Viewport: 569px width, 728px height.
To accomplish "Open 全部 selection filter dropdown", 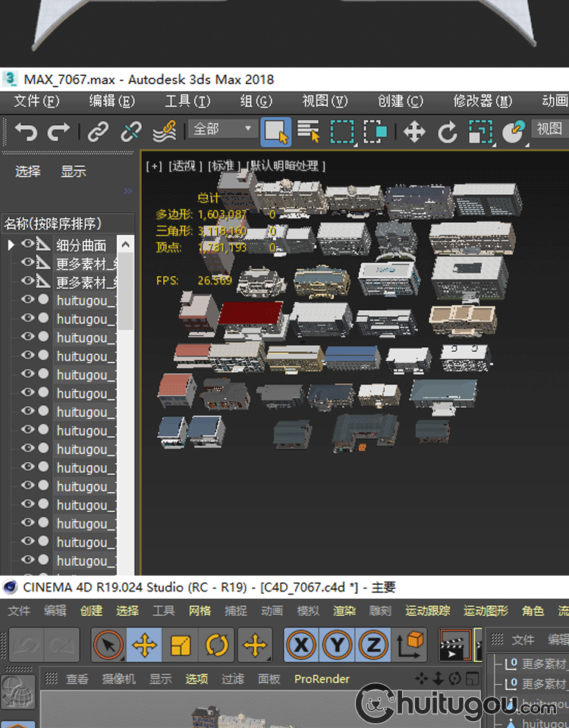I will tap(222, 129).
